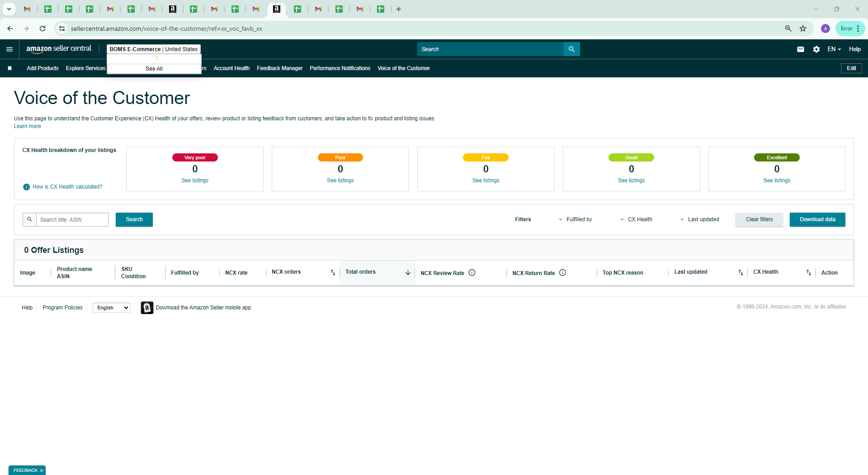Click the Fair yellow badge
The width and height of the screenshot is (868, 475).
pos(486,157)
